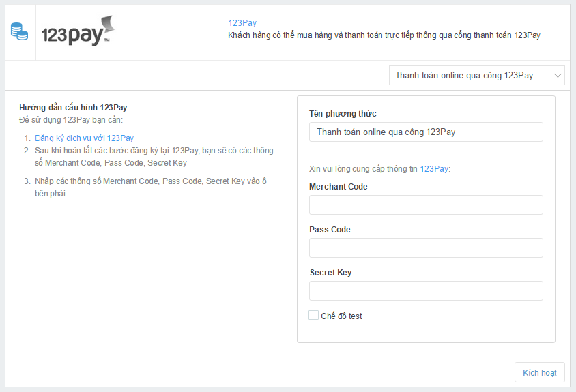Select the "Hướng dẫn cấu hình 123Pay" heading

click(x=73, y=108)
